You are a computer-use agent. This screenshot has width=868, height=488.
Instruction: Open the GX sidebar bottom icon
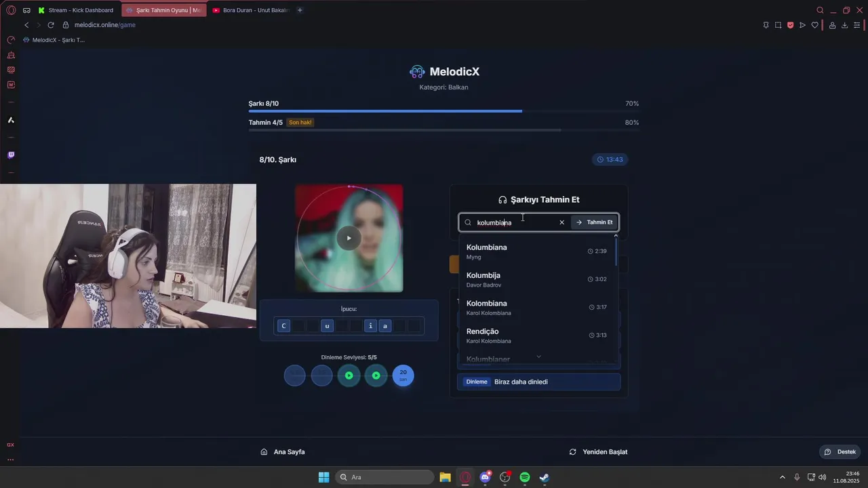pyautogui.click(x=10, y=445)
